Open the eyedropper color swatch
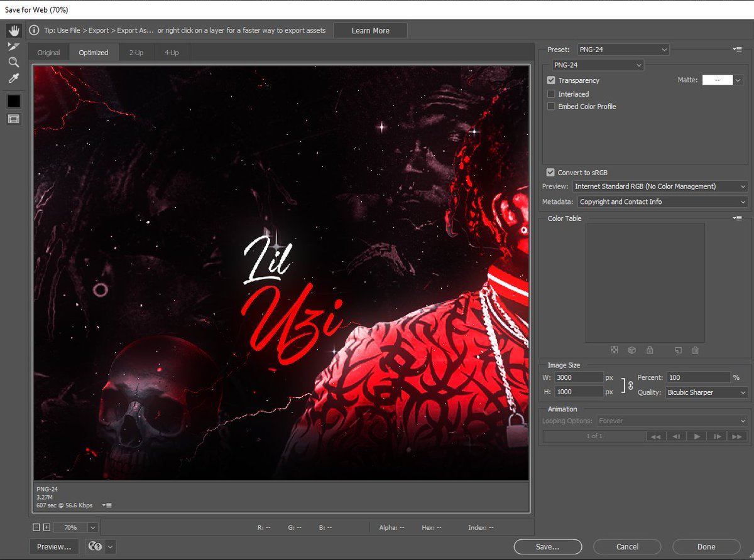The height and width of the screenshot is (560, 754). pyautogui.click(x=14, y=100)
